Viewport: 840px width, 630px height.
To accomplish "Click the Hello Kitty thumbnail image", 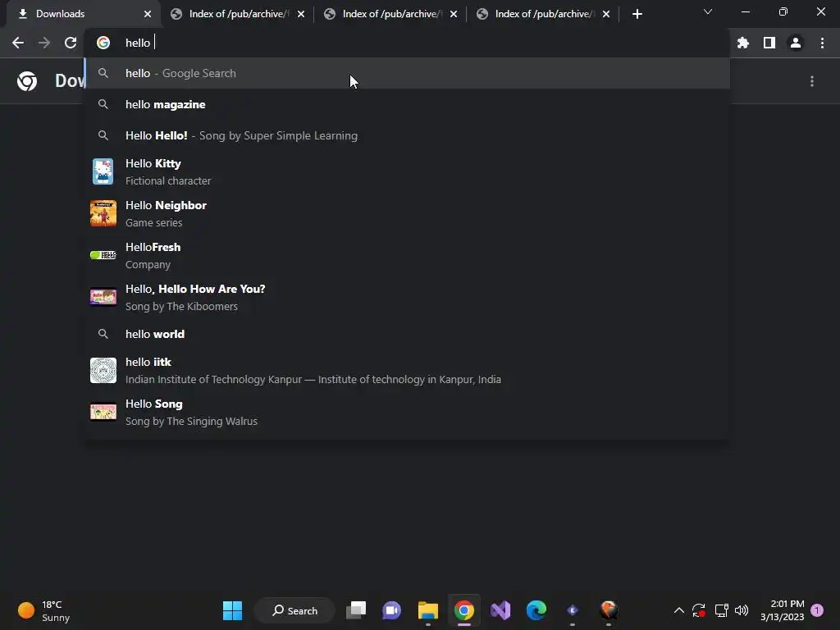I will pos(103,171).
